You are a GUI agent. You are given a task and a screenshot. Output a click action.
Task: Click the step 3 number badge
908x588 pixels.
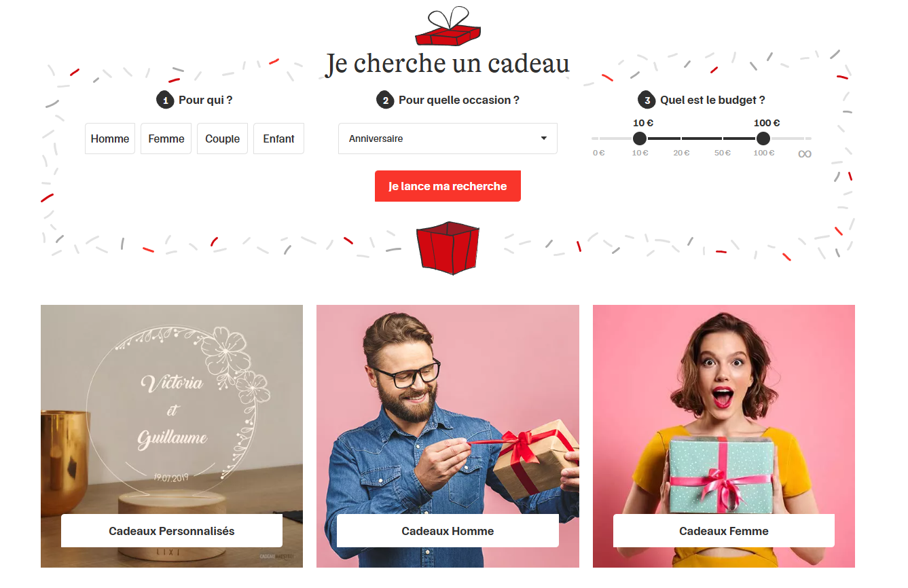pyautogui.click(x=647, y=100)
